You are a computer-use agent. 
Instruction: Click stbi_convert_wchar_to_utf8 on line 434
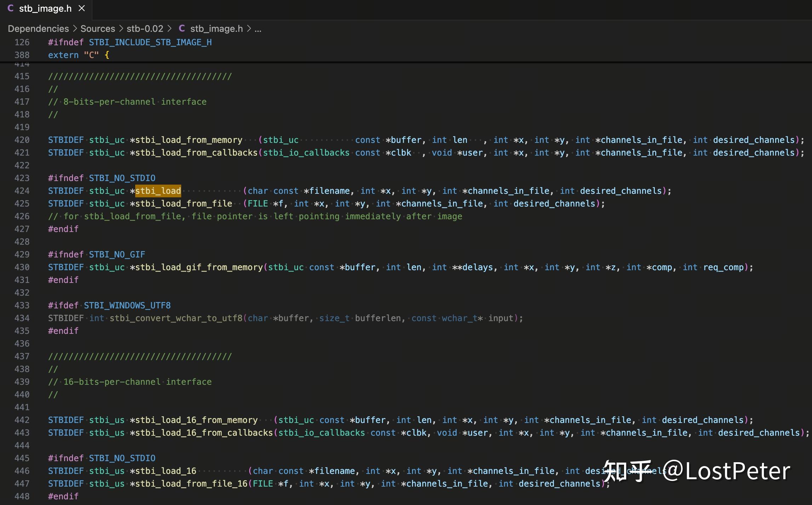(176, 318)
